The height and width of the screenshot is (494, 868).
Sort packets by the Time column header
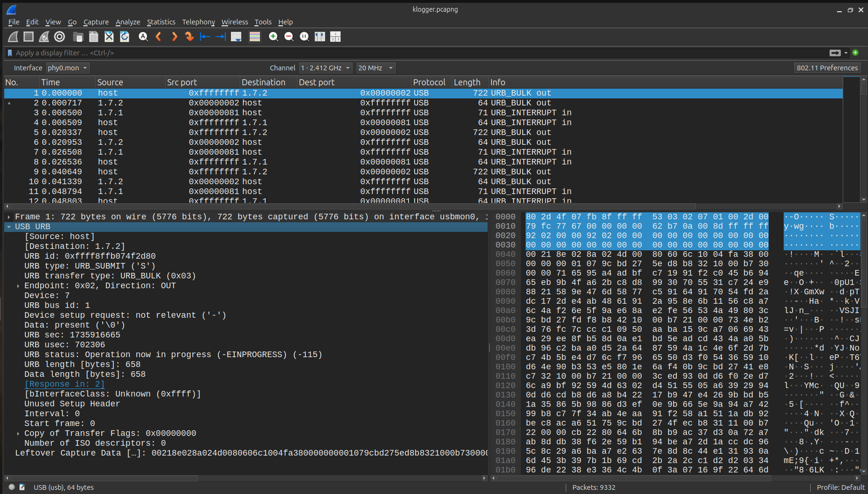click(x=67, y=82)
